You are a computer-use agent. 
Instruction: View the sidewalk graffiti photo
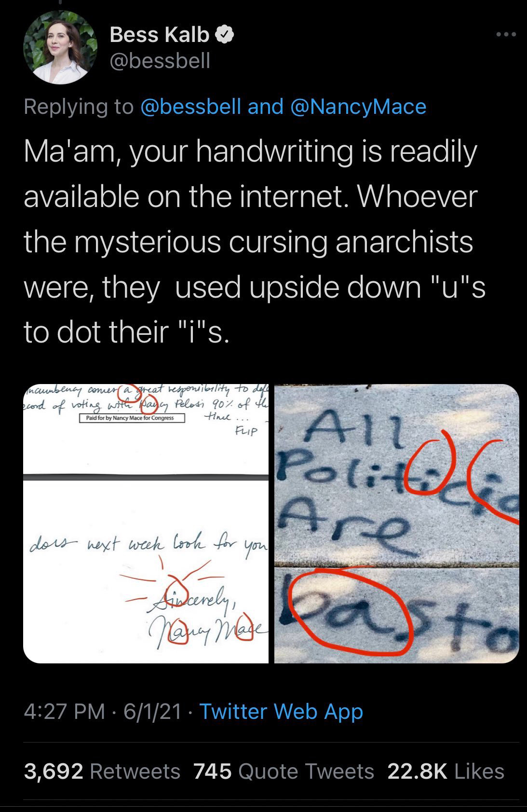coord(397,523)
